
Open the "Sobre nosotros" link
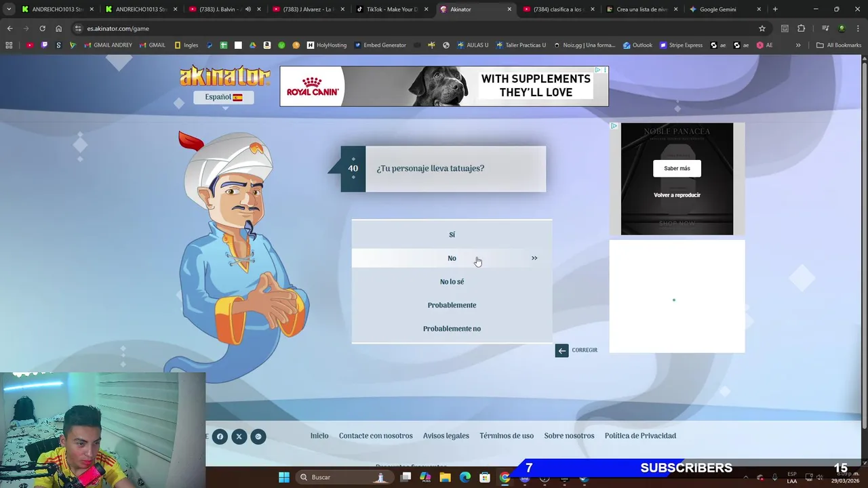click(569, 436)
